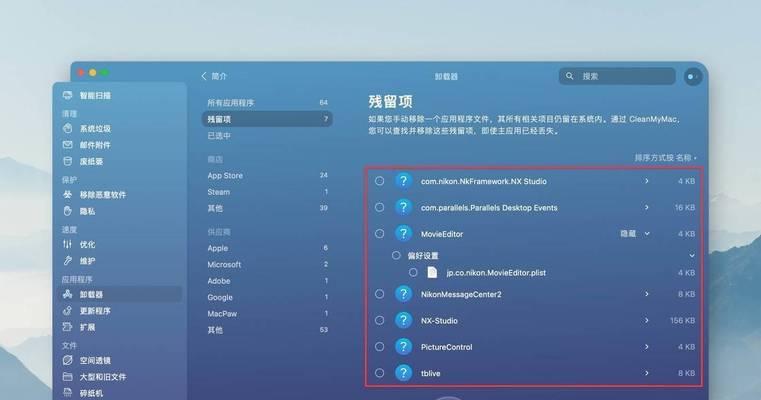Click the question-mark icon of NX-Studio
Screen dimensions: 761x400
tap(403, 320)
